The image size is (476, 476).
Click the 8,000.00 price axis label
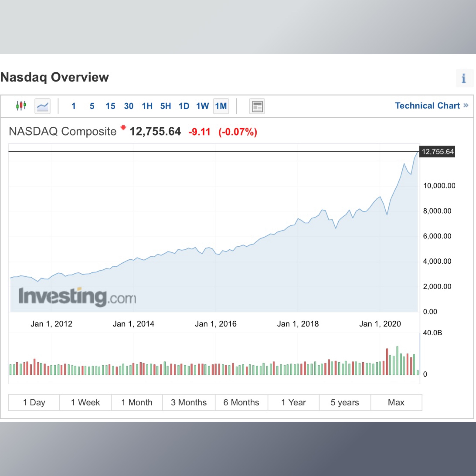point(437,211)
